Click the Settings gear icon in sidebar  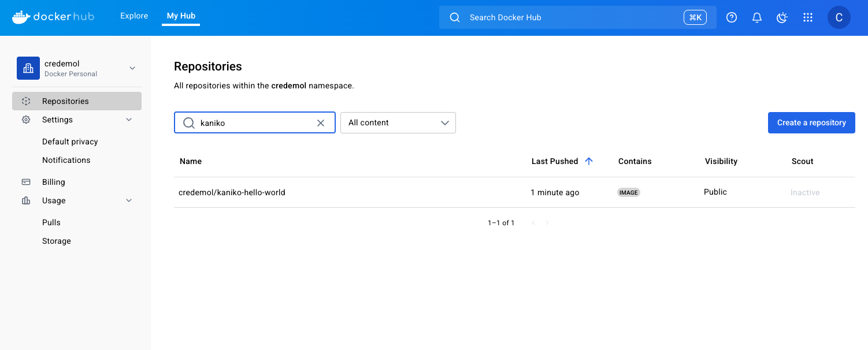(x=26, y=120)
